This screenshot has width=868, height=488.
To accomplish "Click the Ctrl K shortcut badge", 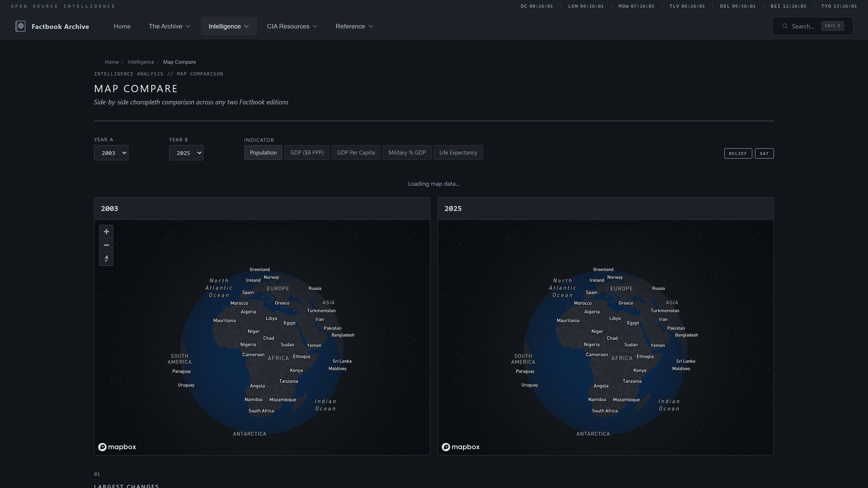I will pos(832,26).
